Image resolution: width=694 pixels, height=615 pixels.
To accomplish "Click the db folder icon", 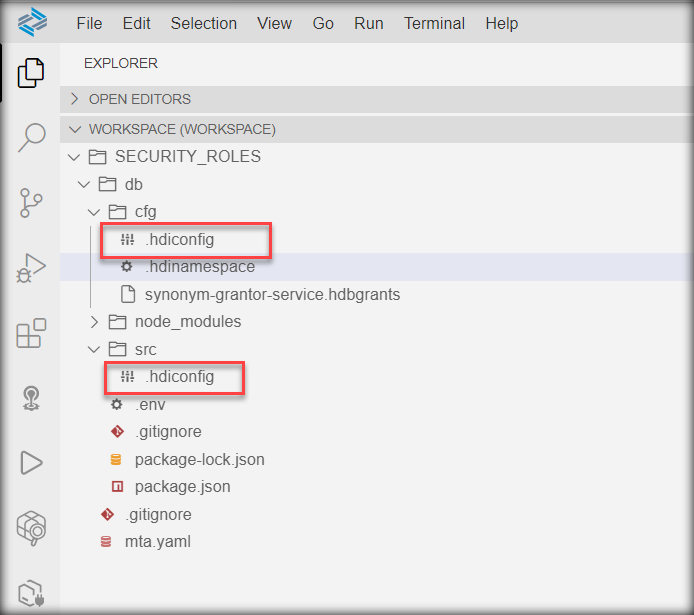I will [108, 184].
